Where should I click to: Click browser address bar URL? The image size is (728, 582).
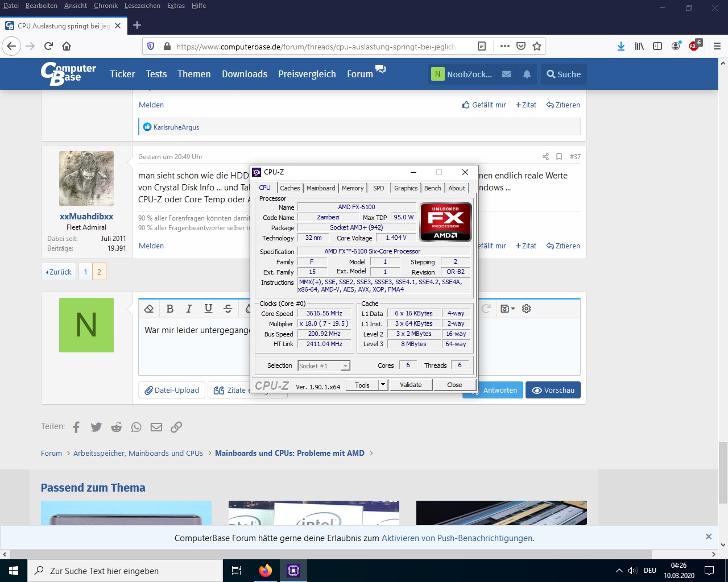[x=316, y=47]
